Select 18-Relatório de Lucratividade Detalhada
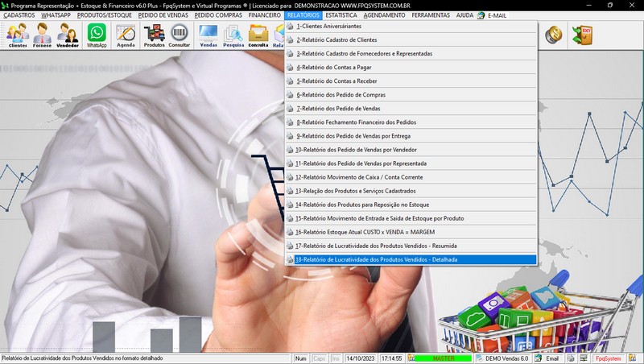Screen dimensions: 644x364 click(411, 259)
